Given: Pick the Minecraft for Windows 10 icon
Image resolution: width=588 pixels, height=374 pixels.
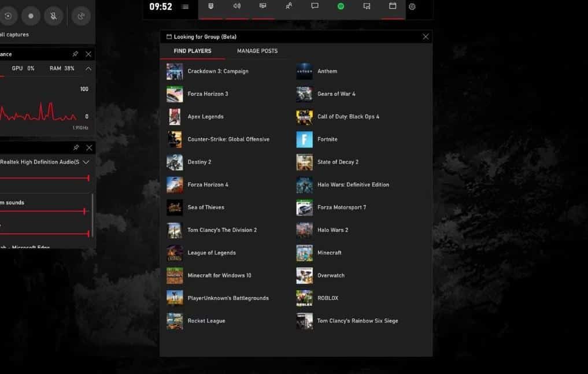Looking at the screenshot, I should pos(175,275).
